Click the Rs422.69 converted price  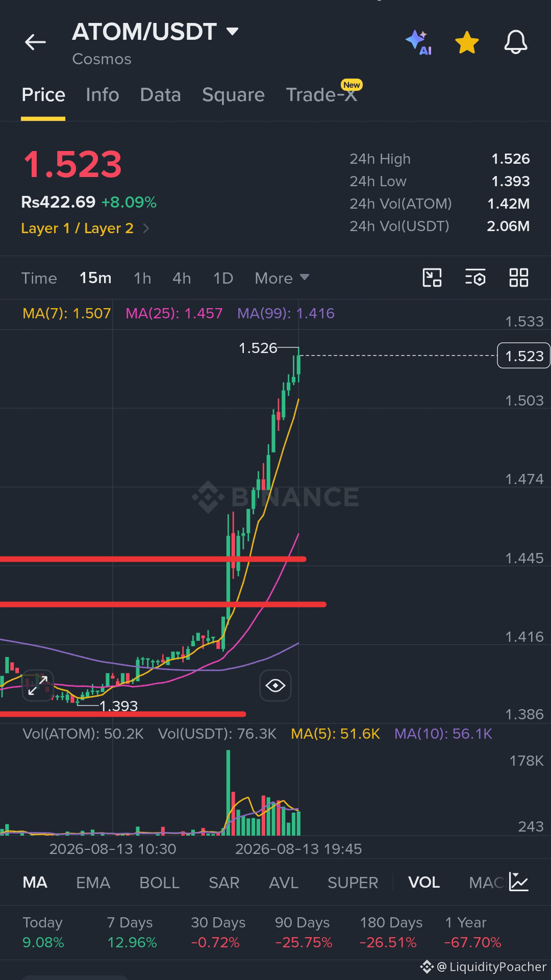tap(58, 202)
